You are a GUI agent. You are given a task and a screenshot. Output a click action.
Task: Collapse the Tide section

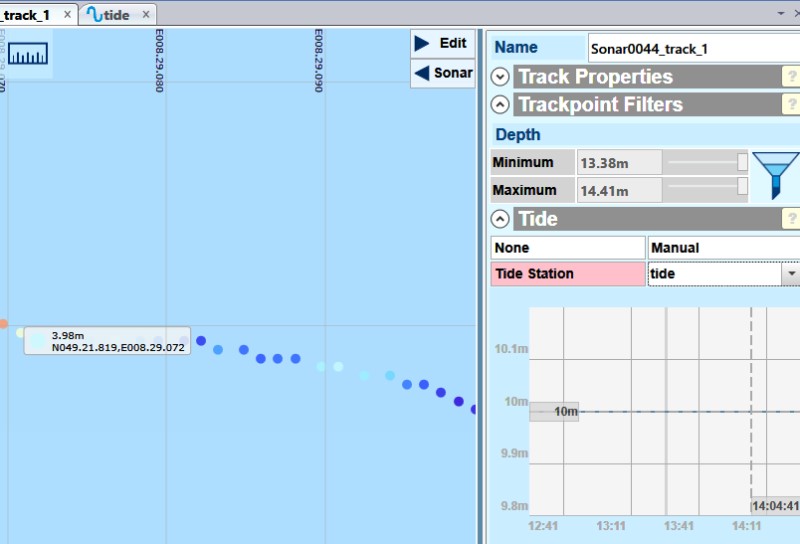point(501,219)
